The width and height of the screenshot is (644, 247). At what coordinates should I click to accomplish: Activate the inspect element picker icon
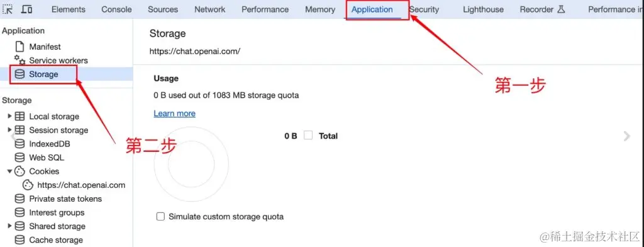[8, 9]
